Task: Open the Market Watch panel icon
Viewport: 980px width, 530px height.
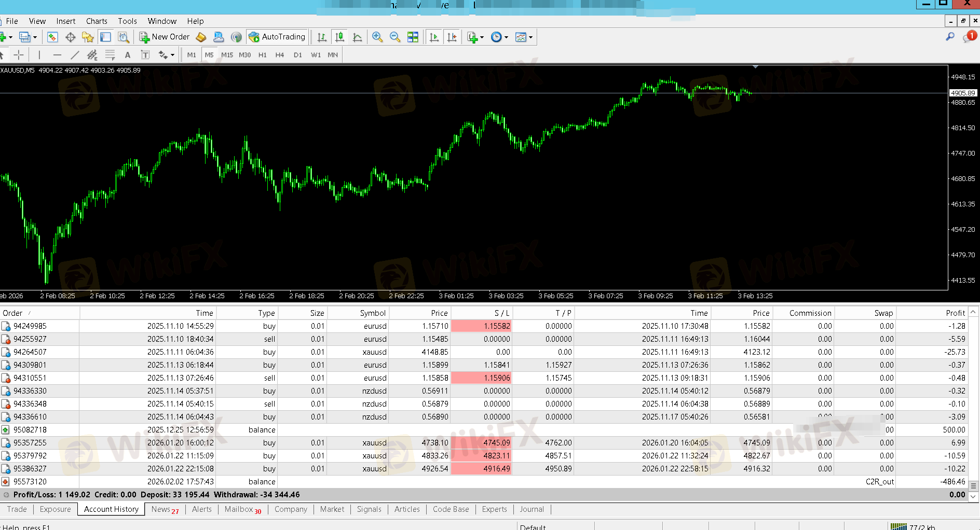Action: coord(52,37)
